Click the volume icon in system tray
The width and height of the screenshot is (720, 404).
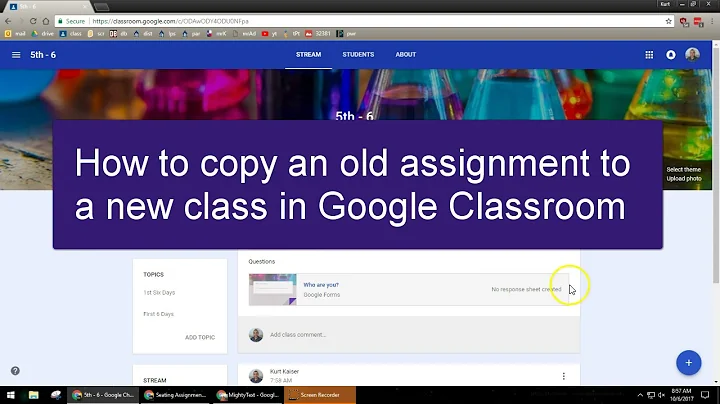coord(662,395)
